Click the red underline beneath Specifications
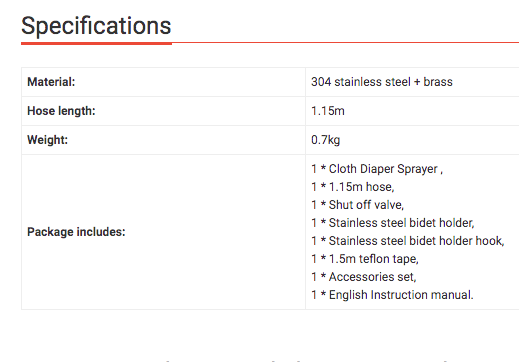 [96, 43]
